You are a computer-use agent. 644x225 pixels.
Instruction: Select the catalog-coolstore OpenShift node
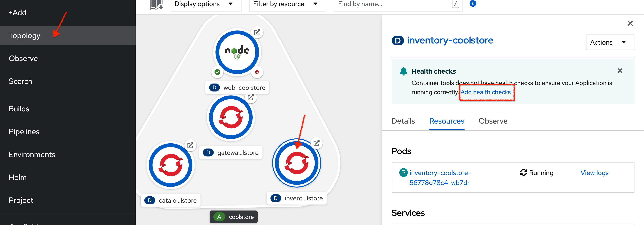point(171,165)
